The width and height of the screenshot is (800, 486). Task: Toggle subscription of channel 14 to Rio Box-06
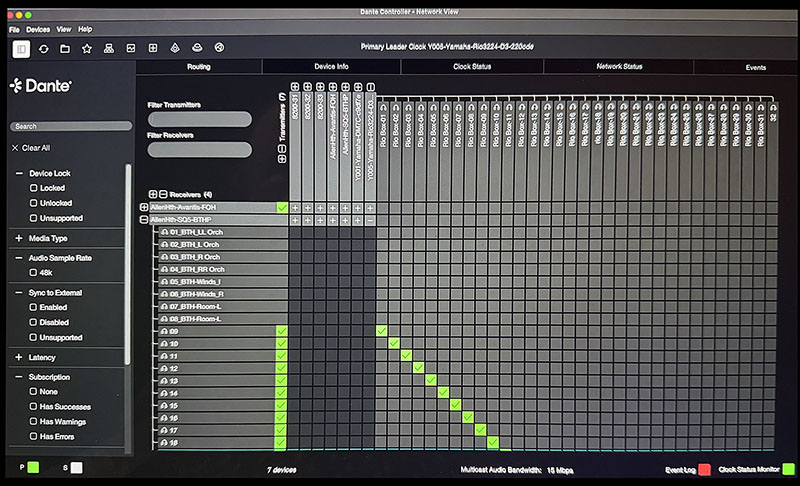click(x=443, y=393)
